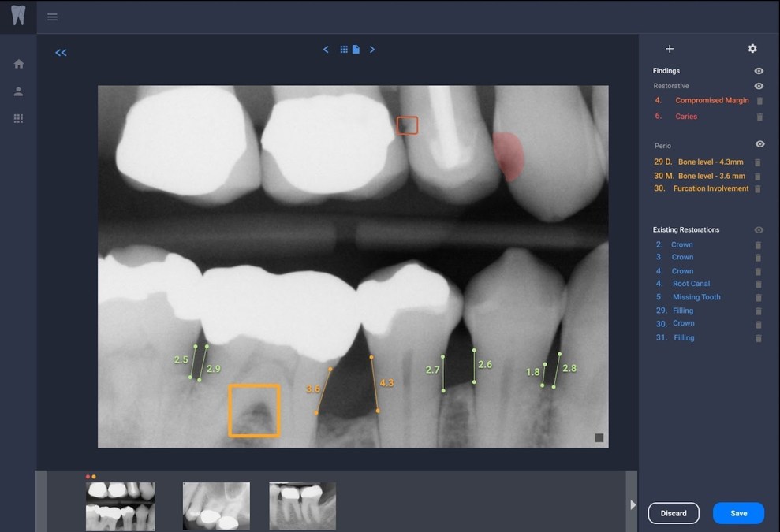Delete the Caries finding with its trash icon
Image resolution: width=780 pixels, height=532 pixels.
(x=758, y=116)
